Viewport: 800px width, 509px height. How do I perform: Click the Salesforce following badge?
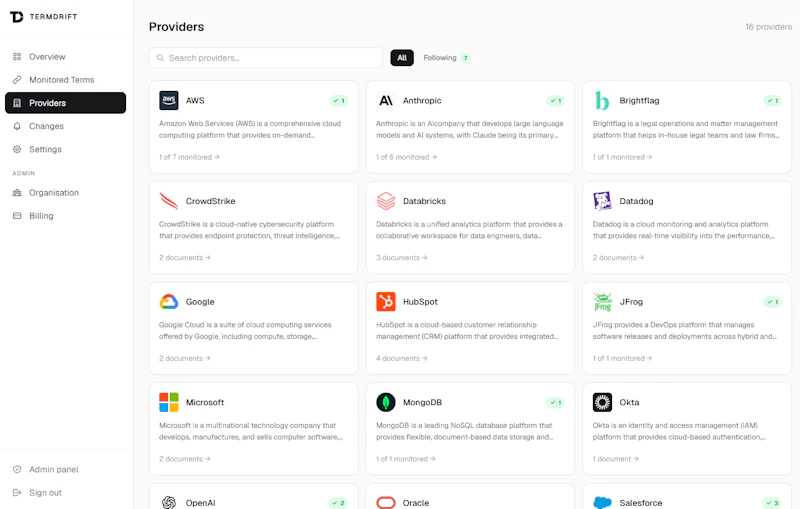(771, 503)
